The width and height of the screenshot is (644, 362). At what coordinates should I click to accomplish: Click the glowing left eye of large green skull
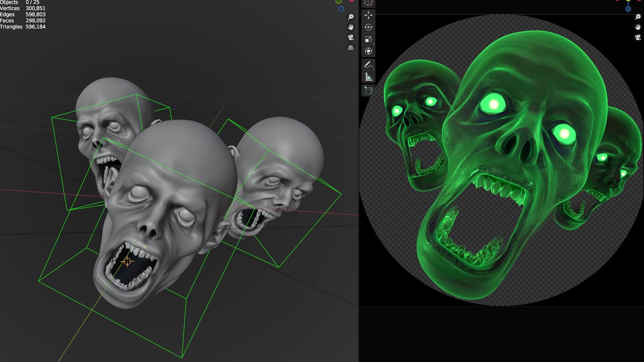coord(493,104)
